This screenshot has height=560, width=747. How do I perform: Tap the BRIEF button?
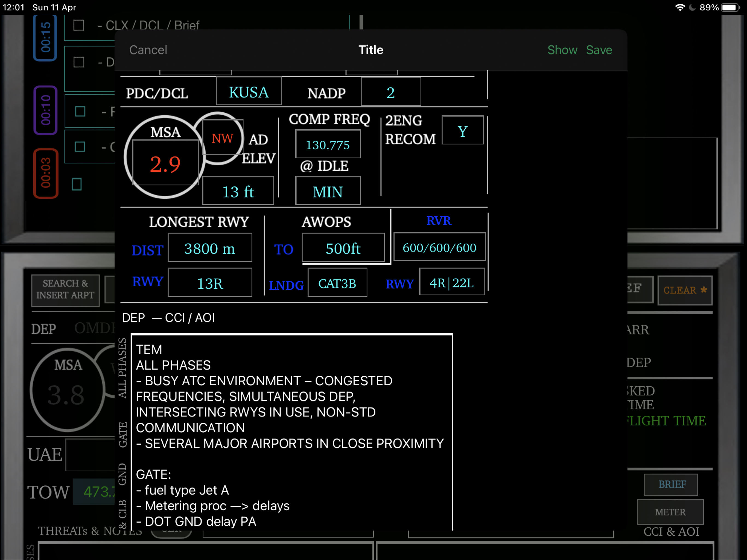pos(671,484)
